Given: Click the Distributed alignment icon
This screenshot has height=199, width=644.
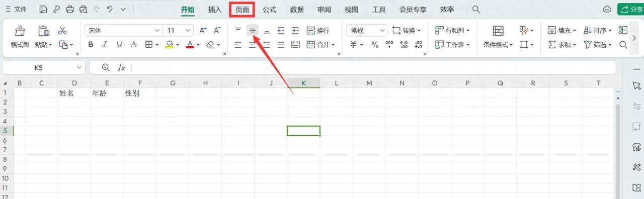Looking at the screenshot, I should 295,45.
